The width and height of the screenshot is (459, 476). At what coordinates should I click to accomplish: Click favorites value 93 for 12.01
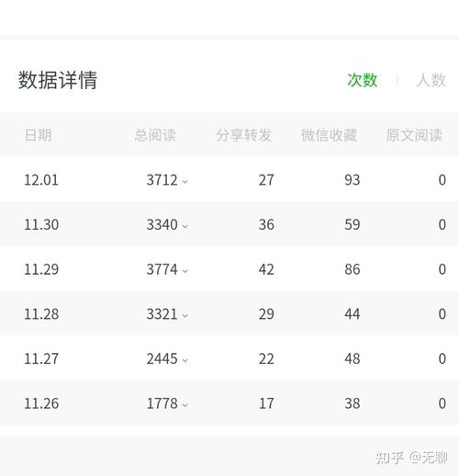tap(353, 180)
